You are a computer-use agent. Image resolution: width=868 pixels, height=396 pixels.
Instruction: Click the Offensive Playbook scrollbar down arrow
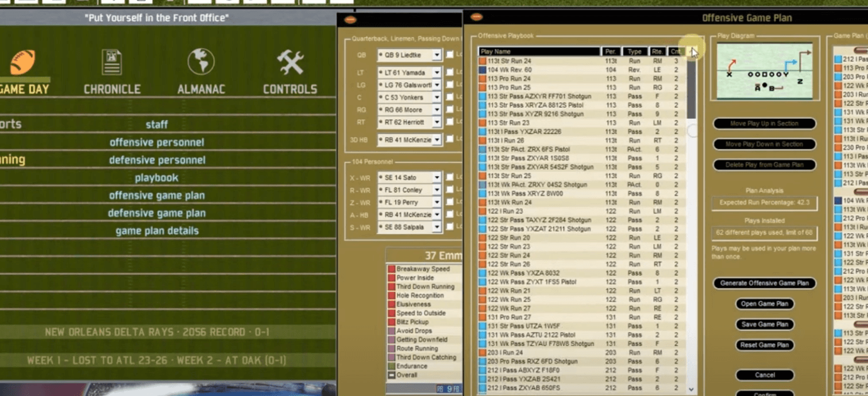tap(691, 389)
